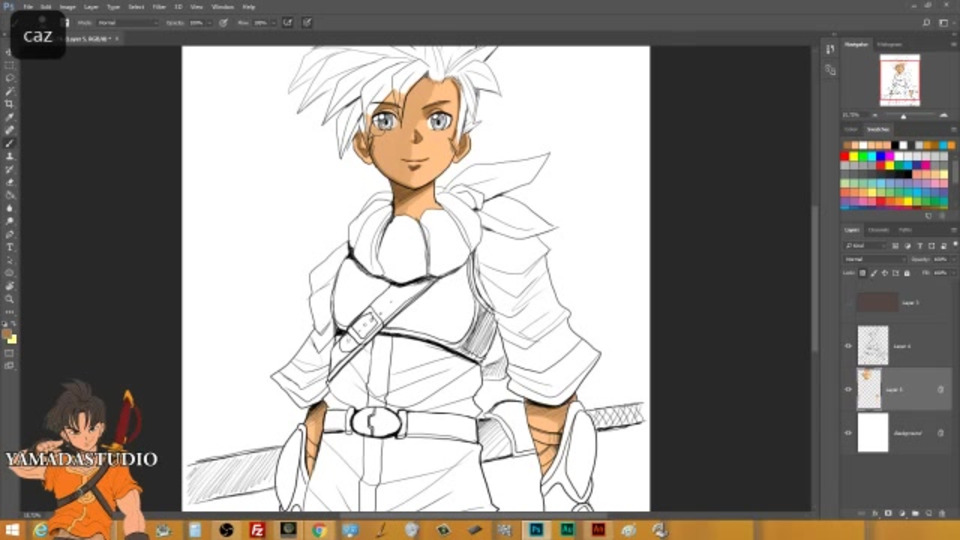Select the Zoom tool

[9, 299]
